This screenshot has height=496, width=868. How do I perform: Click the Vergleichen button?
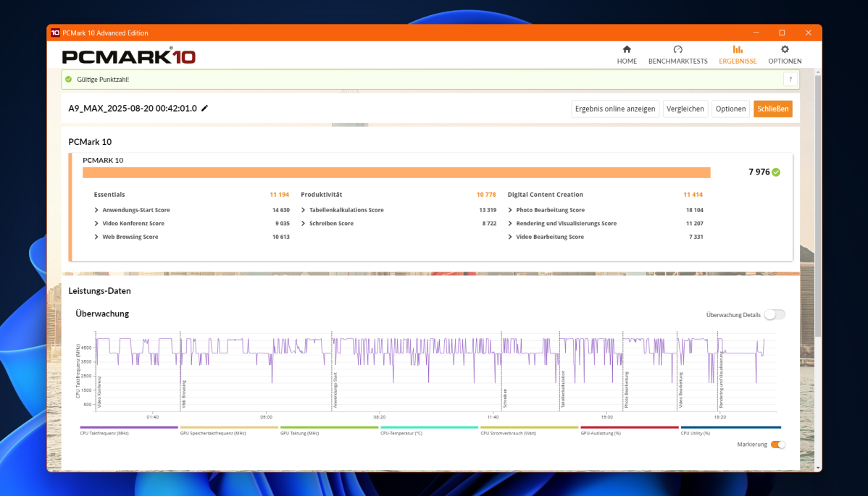685,109
